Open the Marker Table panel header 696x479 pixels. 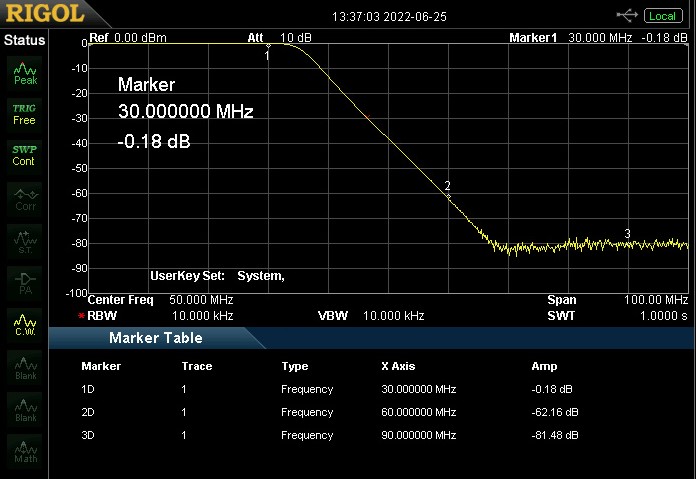pyautogui.click(x=156, y=338)
